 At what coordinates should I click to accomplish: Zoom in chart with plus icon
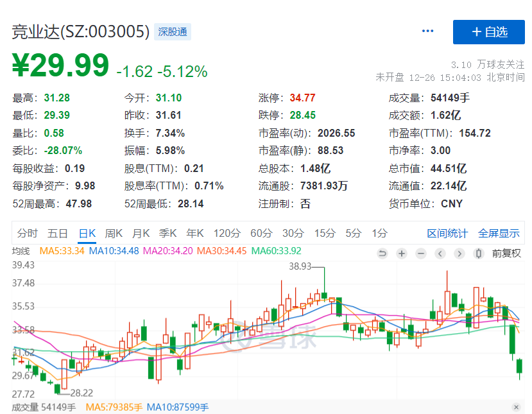[402, 254]
